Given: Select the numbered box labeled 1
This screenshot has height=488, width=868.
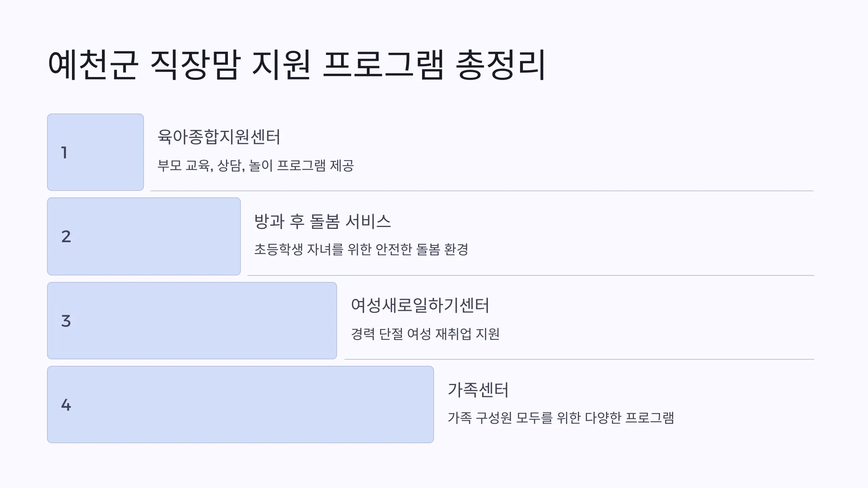Looking at the screenshot, I should 95,152.
